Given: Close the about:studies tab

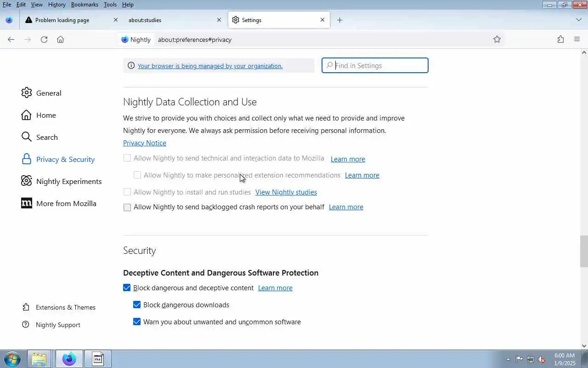Looking at the screenshot, I should [x=219, y=20].
